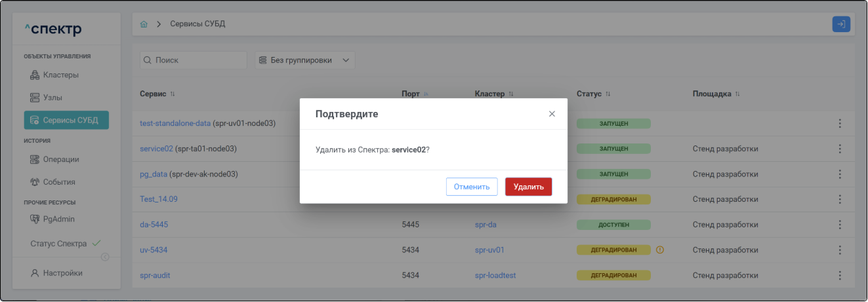This screenshot has height=302, width=868.
Task: Open the spr-loadtest cluster link
Action: point(495,275)
